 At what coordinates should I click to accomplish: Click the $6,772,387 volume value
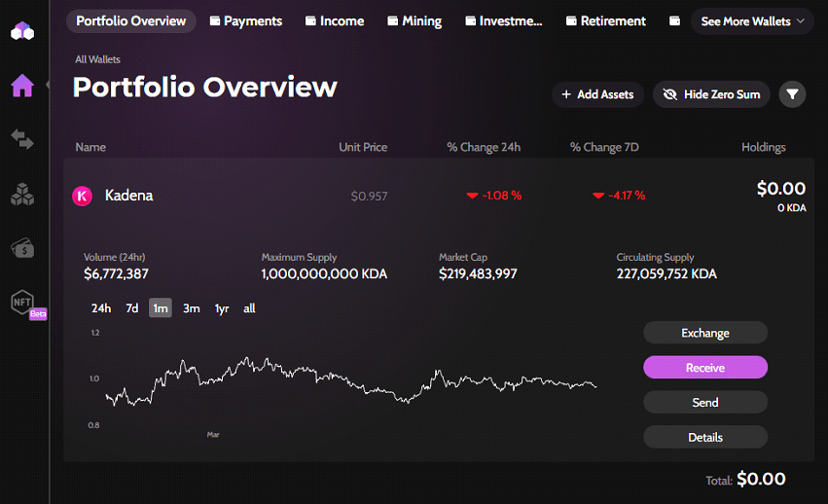point(116,273)
